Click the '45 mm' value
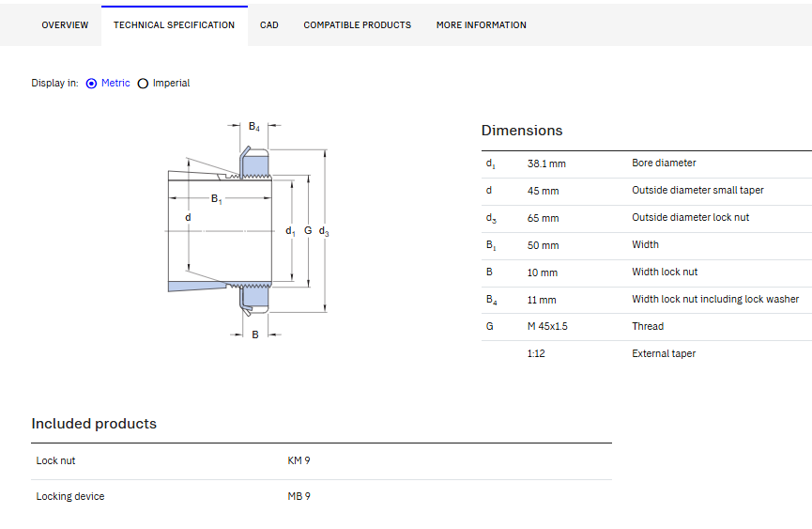This screenshot has height=529, width=812. (x=544, y=191)
